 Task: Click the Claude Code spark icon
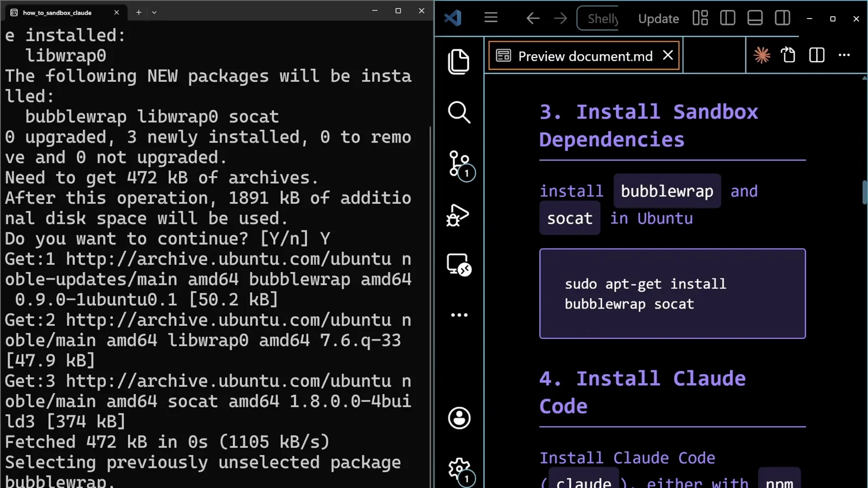762,55
